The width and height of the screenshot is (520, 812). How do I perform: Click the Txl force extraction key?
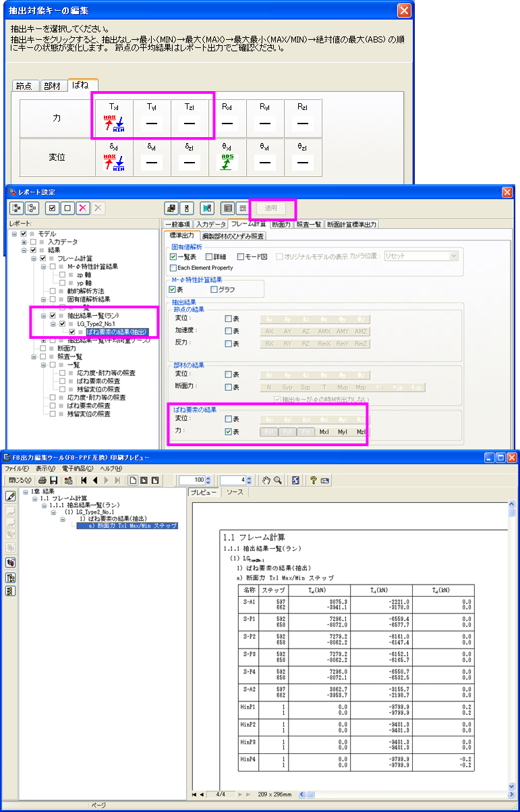coord(114,124)
